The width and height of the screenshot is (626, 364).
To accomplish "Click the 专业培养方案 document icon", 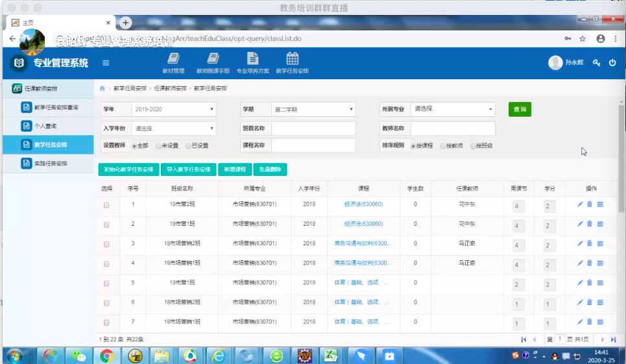I will point(252,59).
